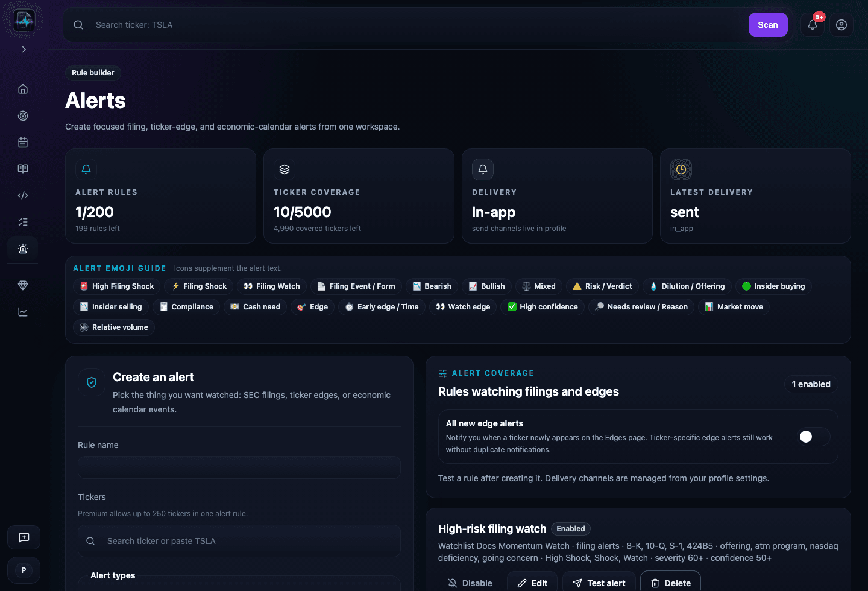
Task: Click the bell icon on Delivery card
Action: coord(483,169)
